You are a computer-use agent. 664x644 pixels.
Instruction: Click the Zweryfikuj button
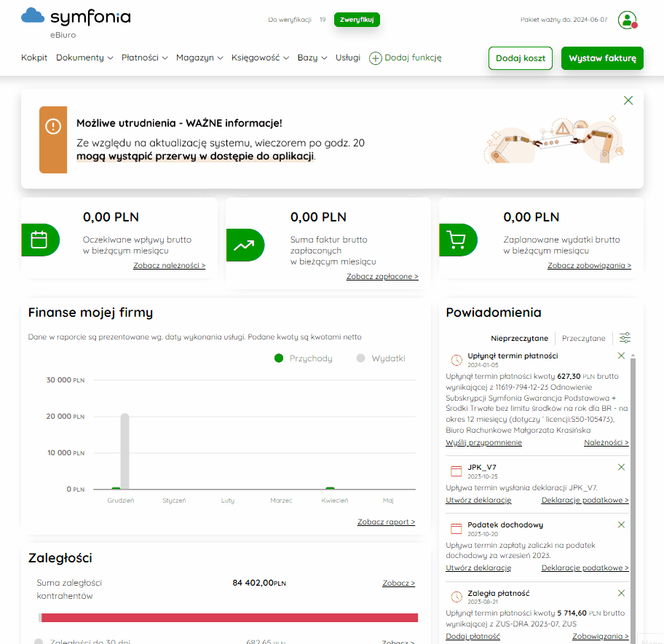click(x=357, y=20)
